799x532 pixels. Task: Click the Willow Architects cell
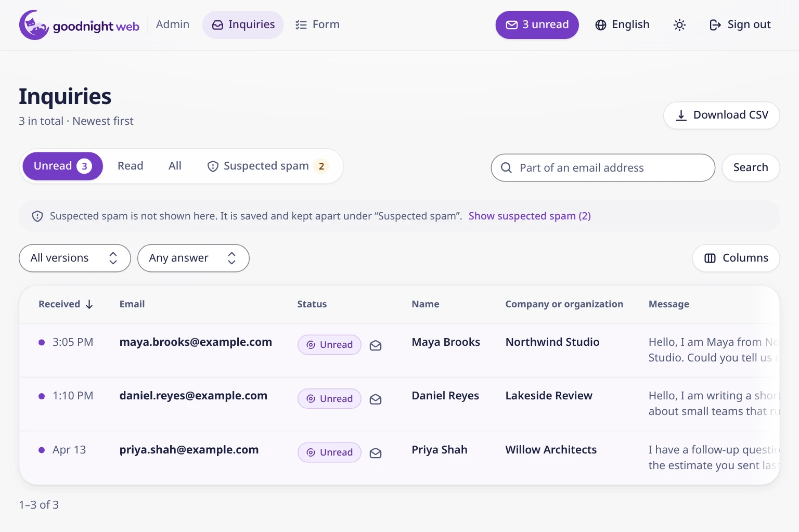coord(551,450)
